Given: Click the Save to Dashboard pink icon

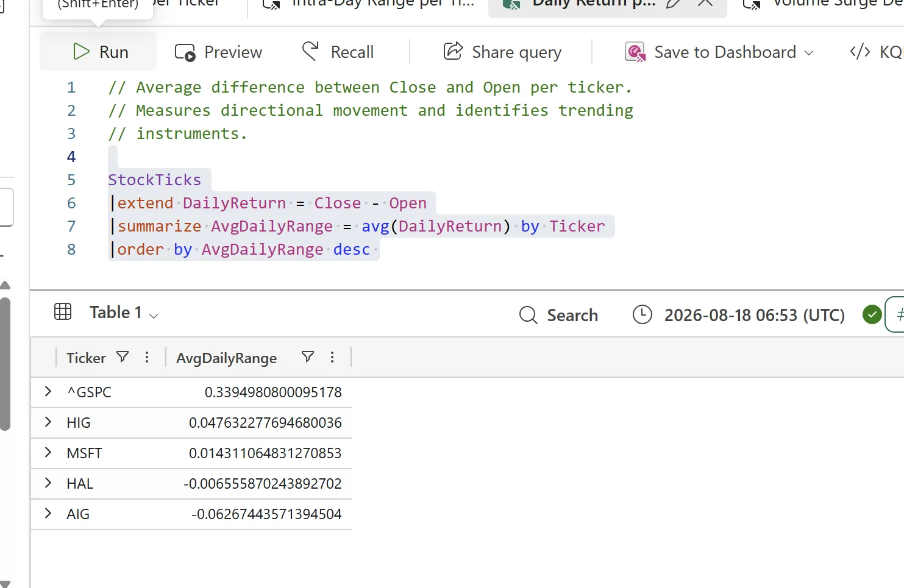Looking at the screenshot, I should coord(635,52).
